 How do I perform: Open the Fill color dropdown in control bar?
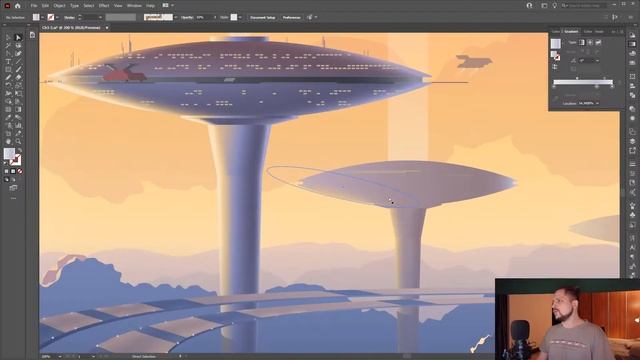[42, 18]
